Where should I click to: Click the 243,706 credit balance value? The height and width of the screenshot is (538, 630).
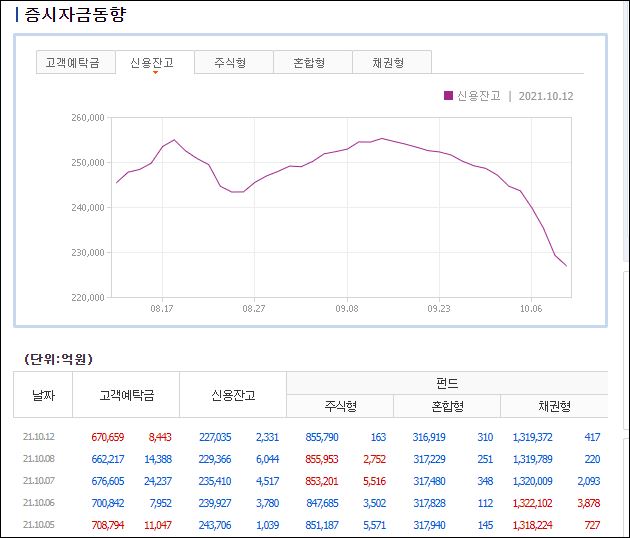point(215,525)
